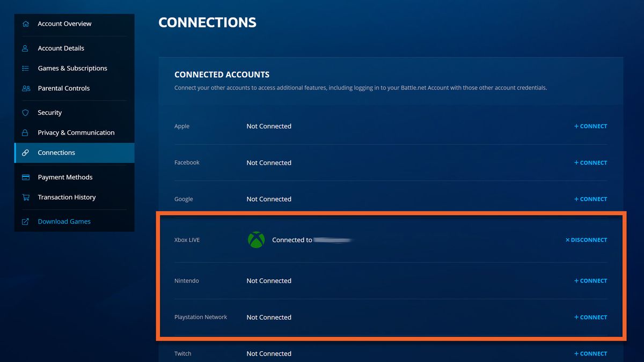Click the Games & Subscriptions list icon
Image resolution: width=644 pixels, height=362 pixels.
(25, 68)
